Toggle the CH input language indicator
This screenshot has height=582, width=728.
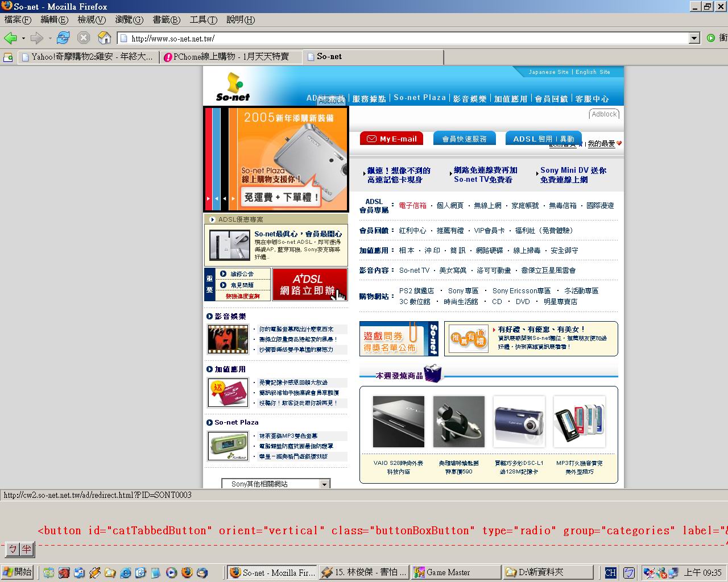610,572
